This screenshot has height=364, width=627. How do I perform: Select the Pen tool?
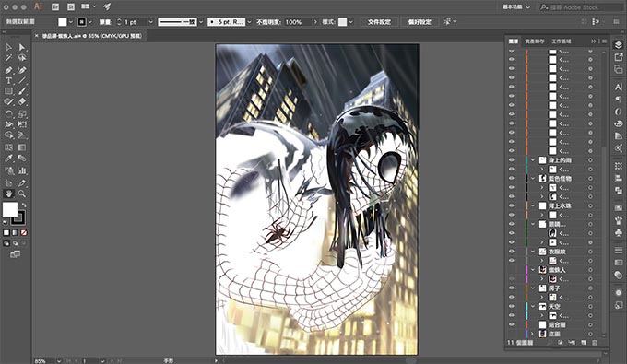tap(8, 70)
